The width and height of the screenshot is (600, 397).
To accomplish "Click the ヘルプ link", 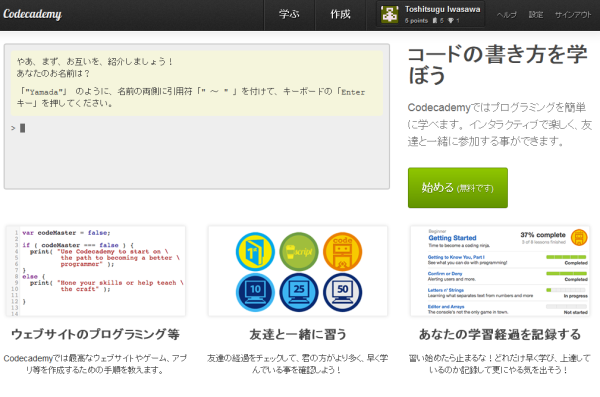I will tap(507, 15).
